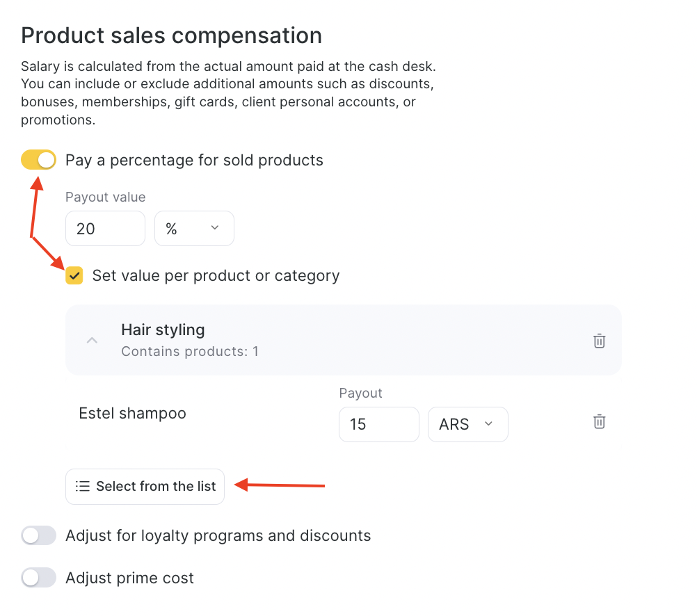Viewport: 697px width, 616px height.
Task: Select the Hair styling category title
Action: [163, 330]
